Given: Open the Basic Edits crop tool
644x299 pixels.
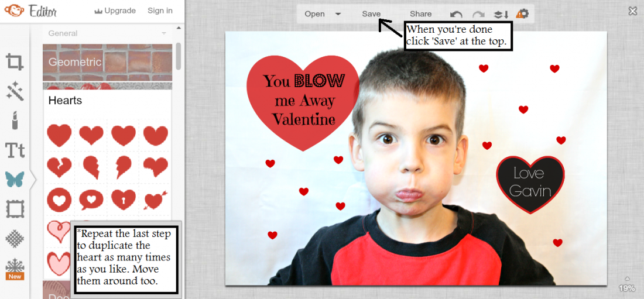Looking at the screenshot, I should coord(15,62).
